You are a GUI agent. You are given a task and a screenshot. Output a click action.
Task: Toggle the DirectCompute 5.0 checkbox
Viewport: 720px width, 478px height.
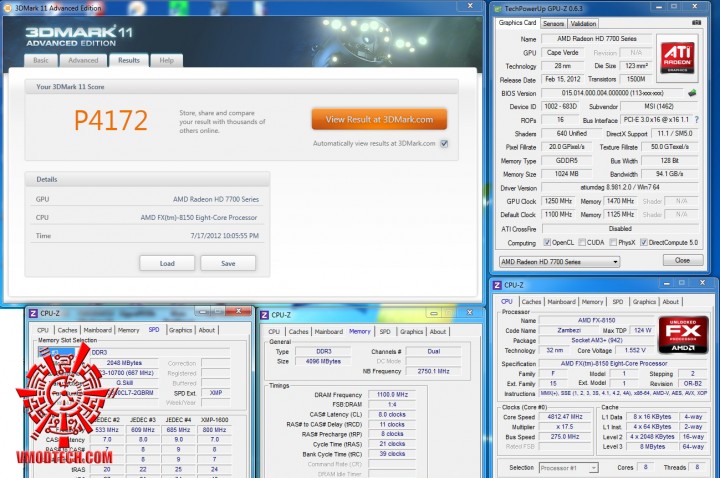tap(644, 242)
